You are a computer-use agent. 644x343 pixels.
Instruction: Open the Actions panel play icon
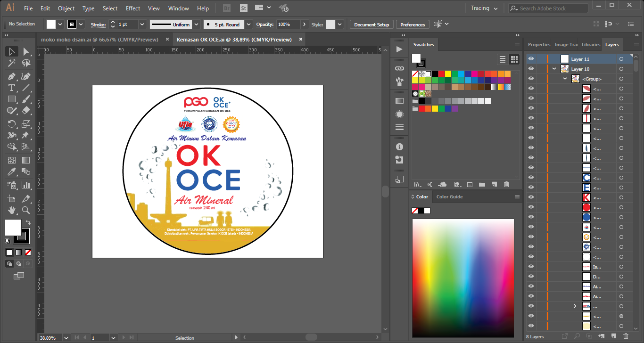click(x=399, y=49)
